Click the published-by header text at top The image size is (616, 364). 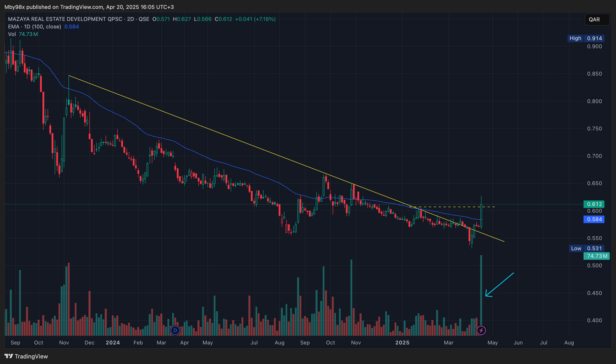[x=89, y=7]
